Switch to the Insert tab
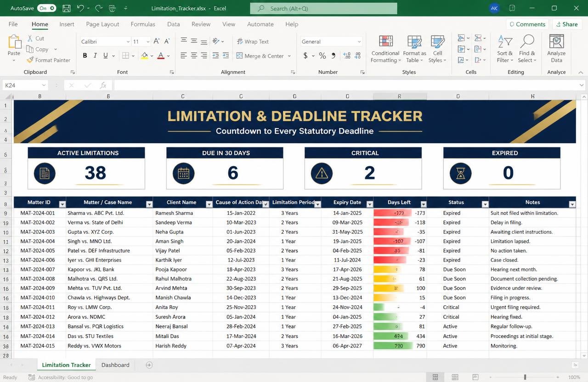This screenshot has height=382, width=588. (x=67, y=24)
